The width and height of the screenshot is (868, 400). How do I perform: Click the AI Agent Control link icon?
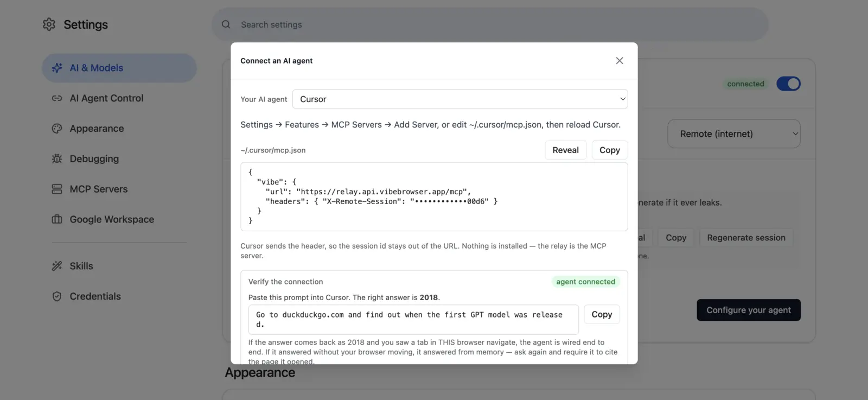pyautogui.click(x=57, y=98)
